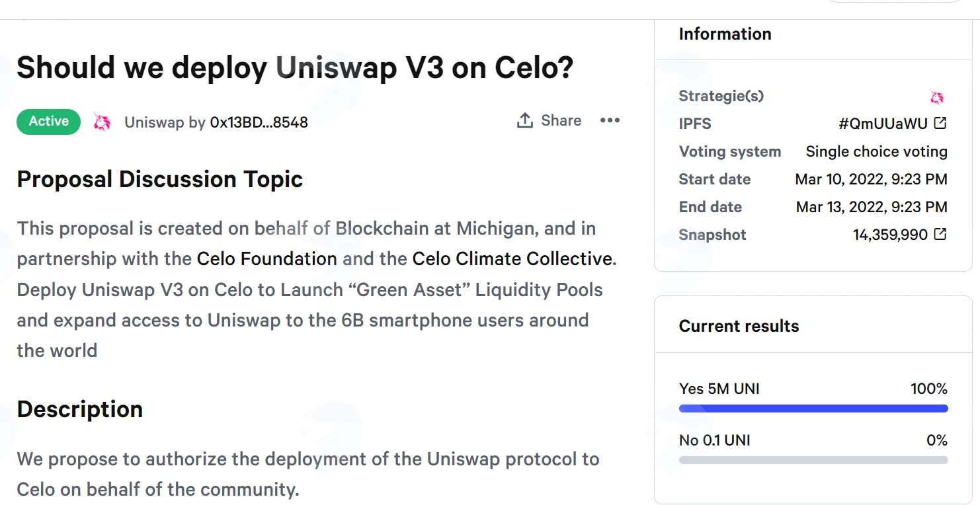Screen dimensions: 980x505
Task: Open the three-dots more options menu
Action: coord(610,120)
